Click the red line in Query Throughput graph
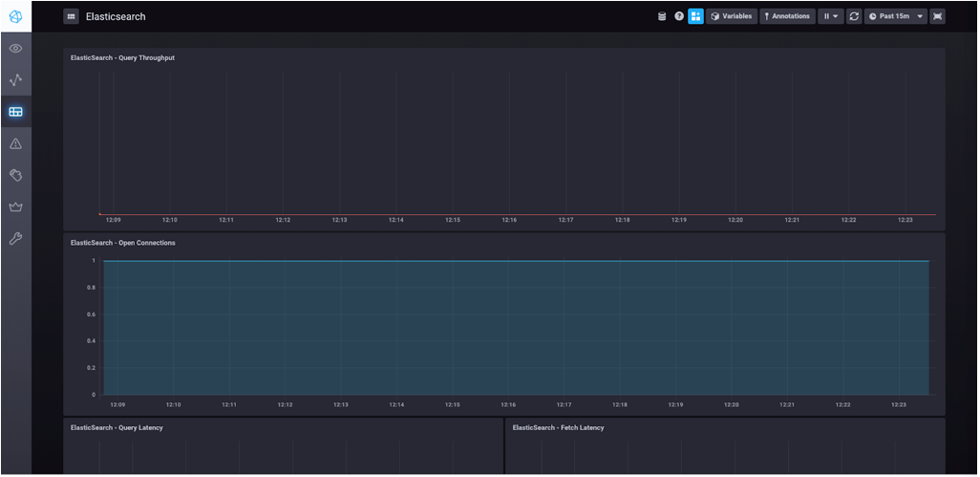The height and width of the screenshot is (477, 980). pyautogui.click(x=518, y=214)
